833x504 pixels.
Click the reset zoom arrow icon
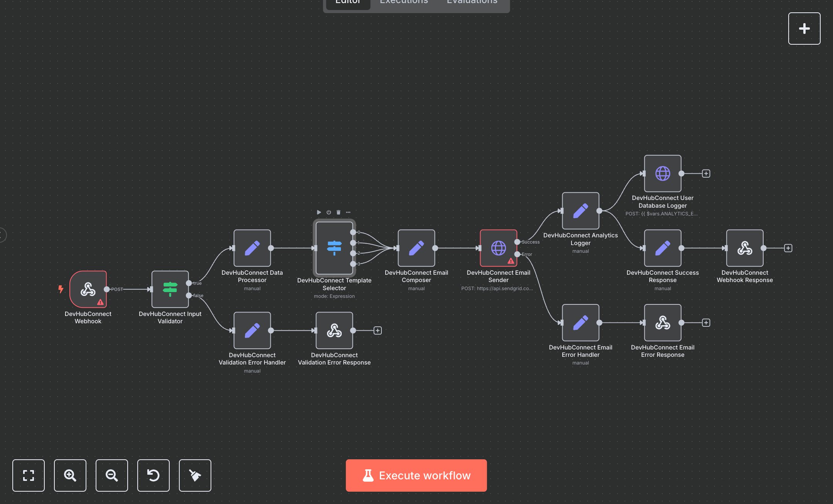pos(153,475)
